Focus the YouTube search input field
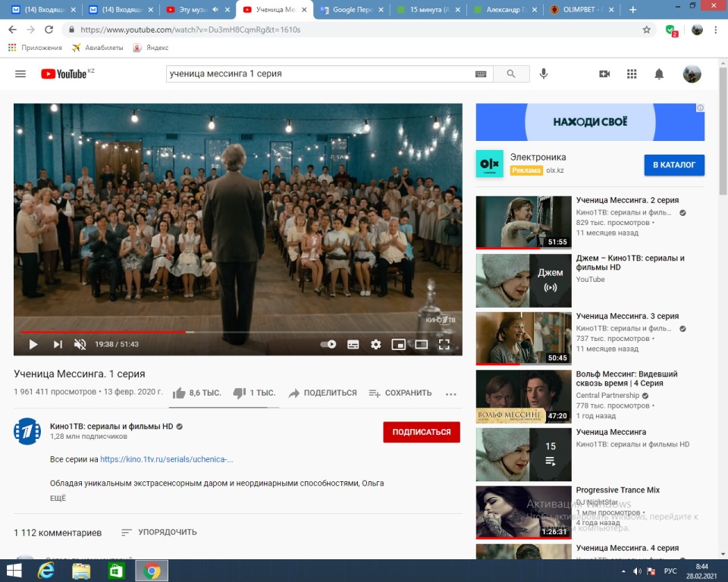Screen dimensions: 728x582 pyautogui.click(x=318, y=74)
